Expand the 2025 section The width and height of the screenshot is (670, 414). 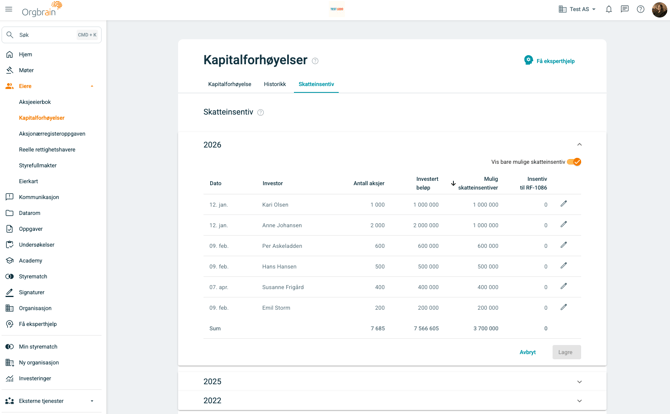(579, 382)
